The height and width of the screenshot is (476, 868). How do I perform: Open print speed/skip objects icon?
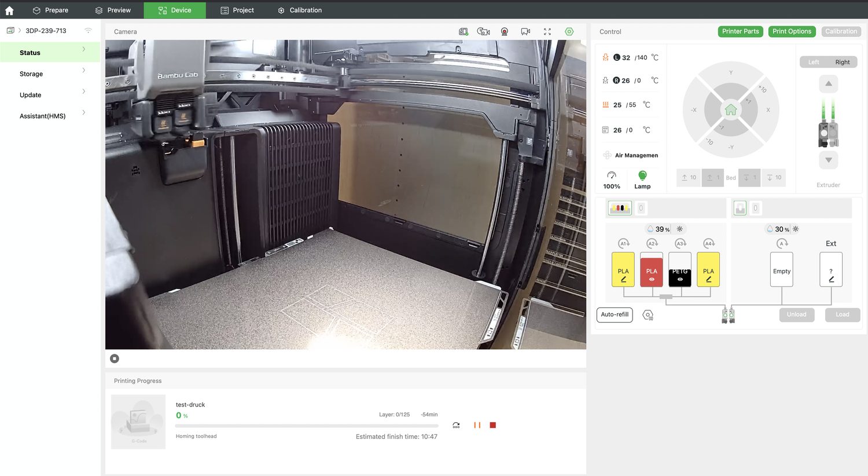pos(456,425)
